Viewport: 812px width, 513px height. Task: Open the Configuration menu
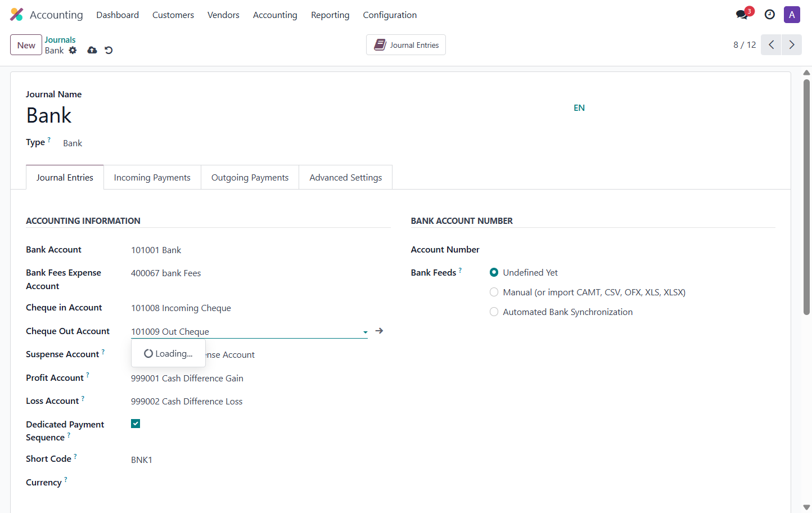(390, 15)
